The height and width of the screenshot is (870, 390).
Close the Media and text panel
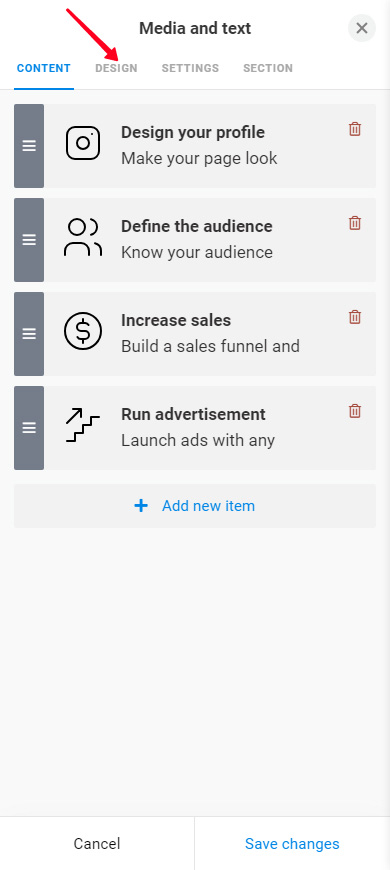point(362,28)
